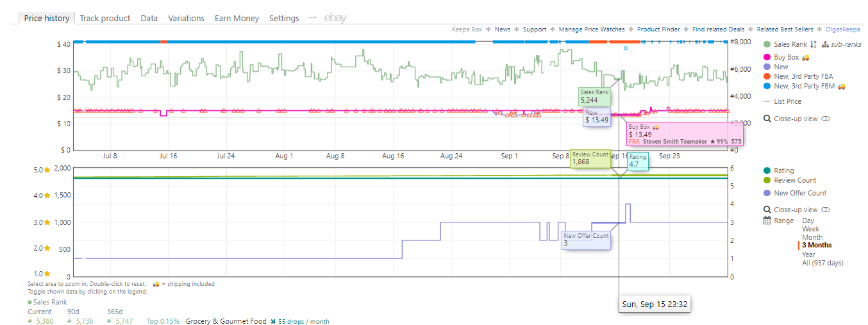Open the Earn Money tab
This screenshot has width=868, height=325.
(237, 18)
